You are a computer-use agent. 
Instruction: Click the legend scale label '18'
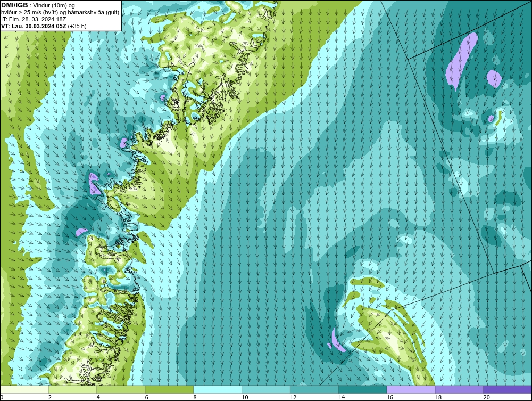coord(438,397)
